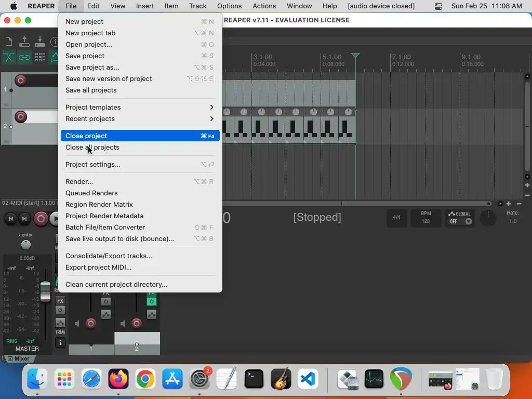
Task: Click the scroll-follow play icon by horizontal scrollbar
Action: (500, 204)
